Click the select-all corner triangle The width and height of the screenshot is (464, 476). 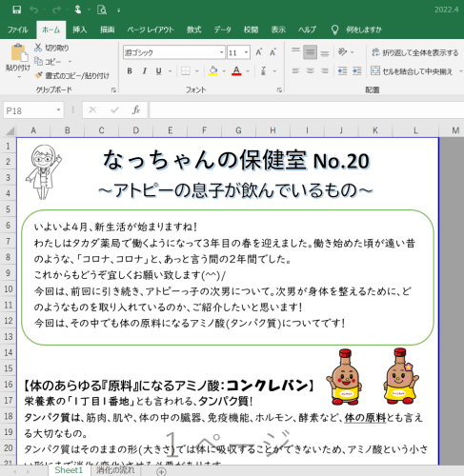pos(10,130)
